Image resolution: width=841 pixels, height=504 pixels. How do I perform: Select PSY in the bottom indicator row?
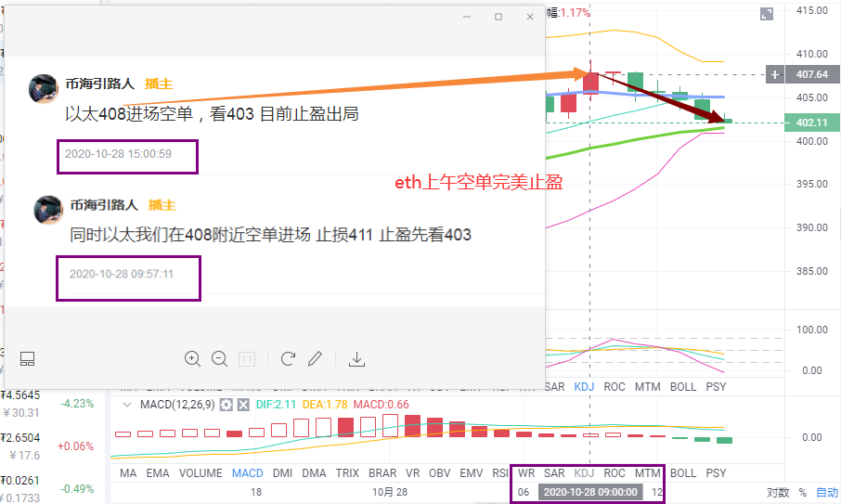(716, 472)
